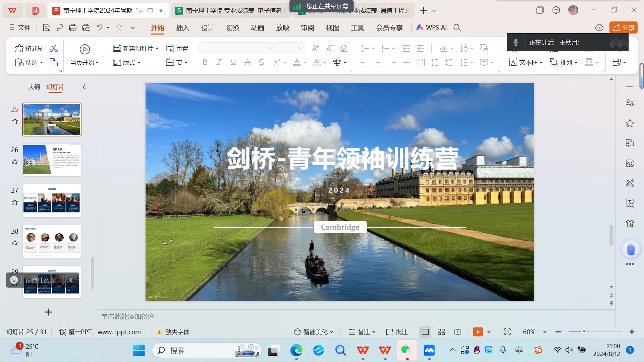Open the Slide Sorter view icon in status bar

441,332
